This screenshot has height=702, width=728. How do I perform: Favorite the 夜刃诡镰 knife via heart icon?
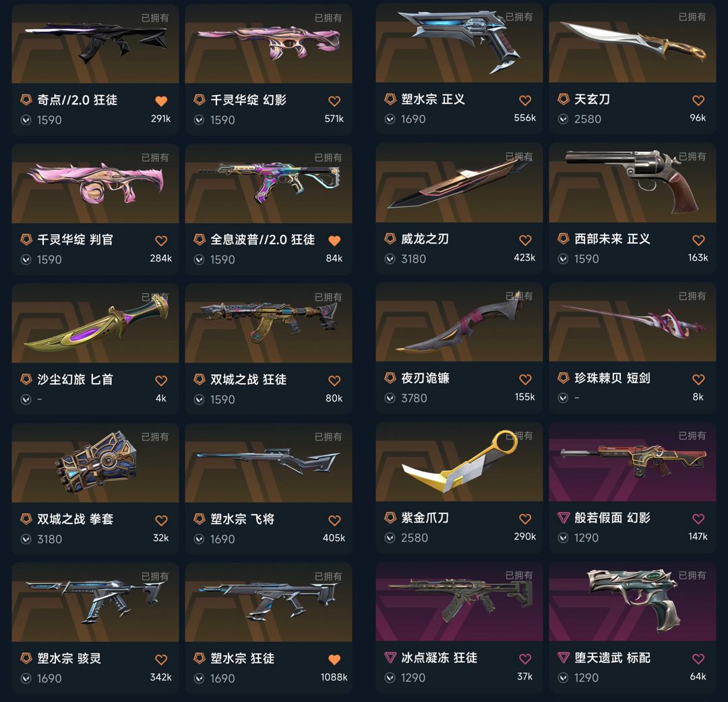pyautogui.click(x=525, y=379)
